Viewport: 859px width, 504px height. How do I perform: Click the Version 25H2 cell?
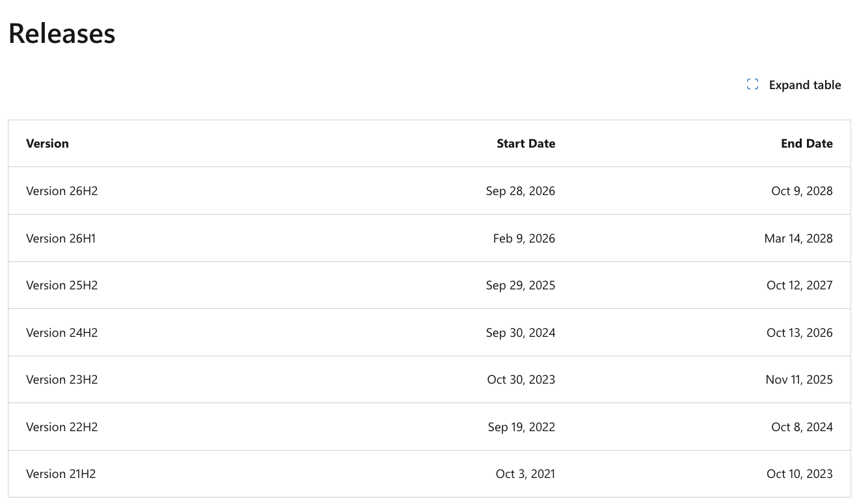62,285
